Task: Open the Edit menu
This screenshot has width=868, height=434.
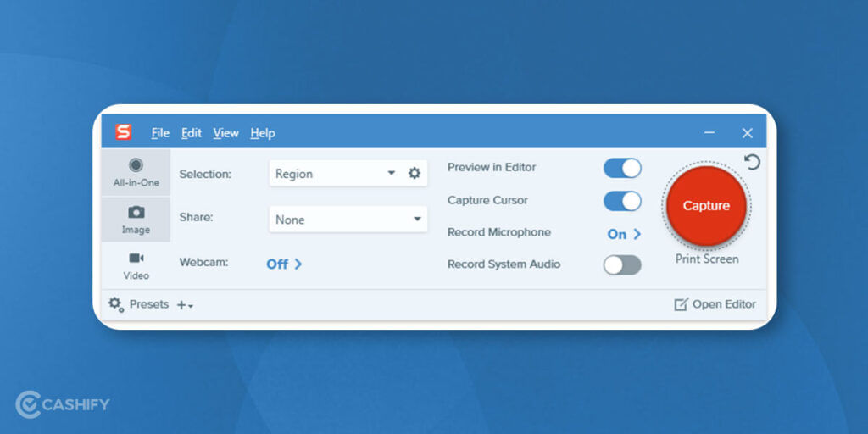Action: coord(192,133)
